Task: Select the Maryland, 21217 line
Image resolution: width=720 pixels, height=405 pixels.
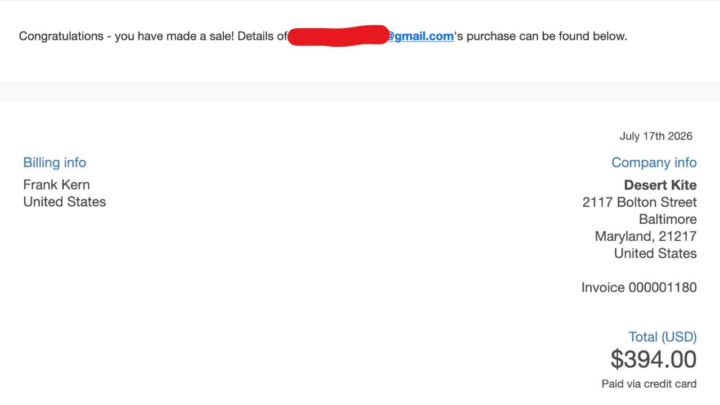Action: pyautogui.click(x=646, y=236)
